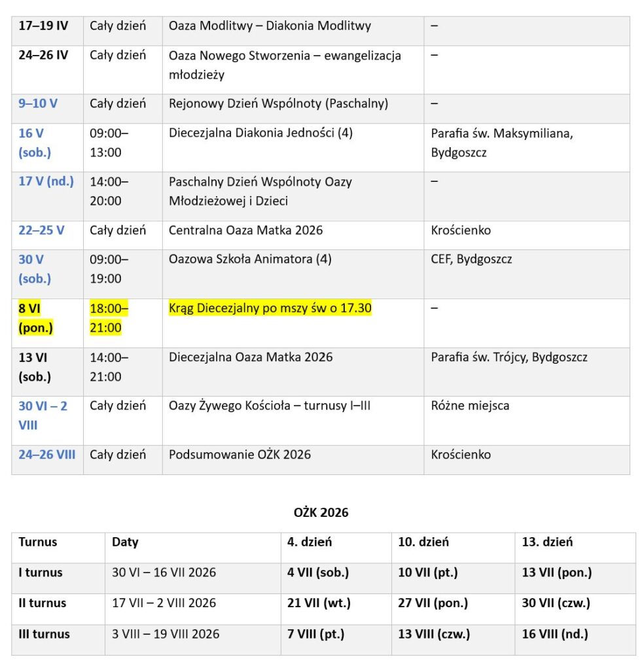Select the "II turnus" row label

tap(43, 603)
